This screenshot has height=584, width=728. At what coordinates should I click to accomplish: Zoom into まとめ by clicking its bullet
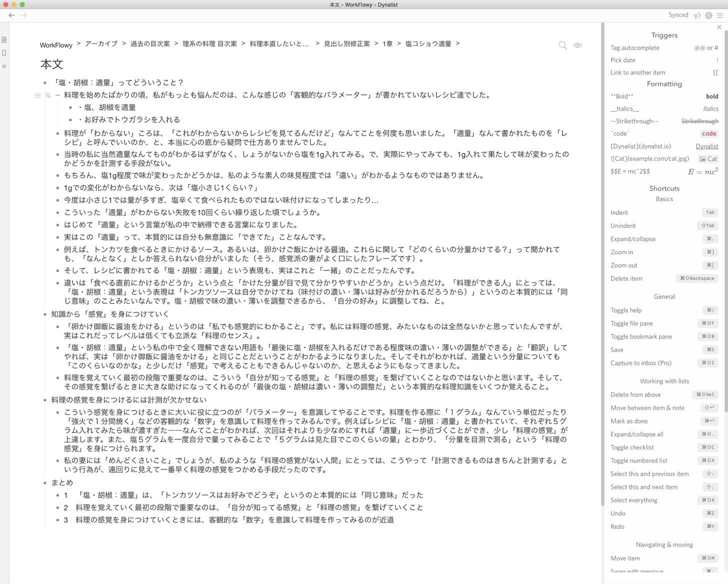43,483
